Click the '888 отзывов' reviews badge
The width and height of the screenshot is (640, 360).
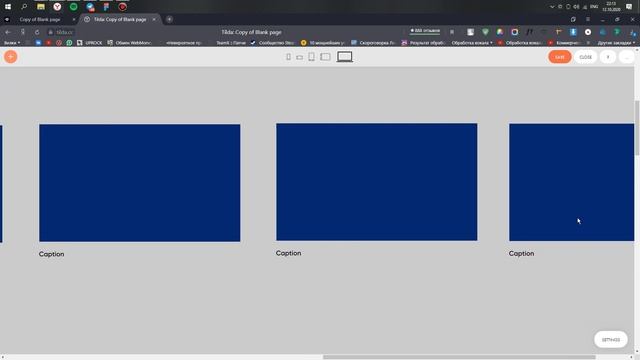click(x=425, y=31)
